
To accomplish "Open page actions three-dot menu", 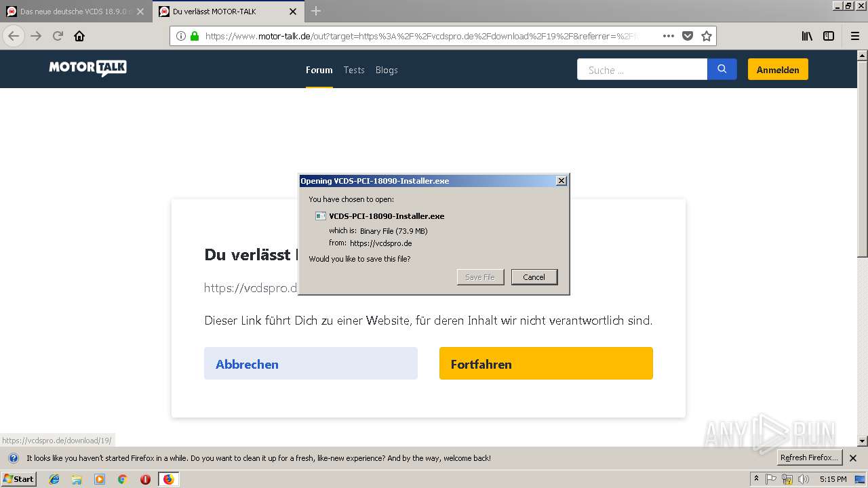I will pos(669,36).
